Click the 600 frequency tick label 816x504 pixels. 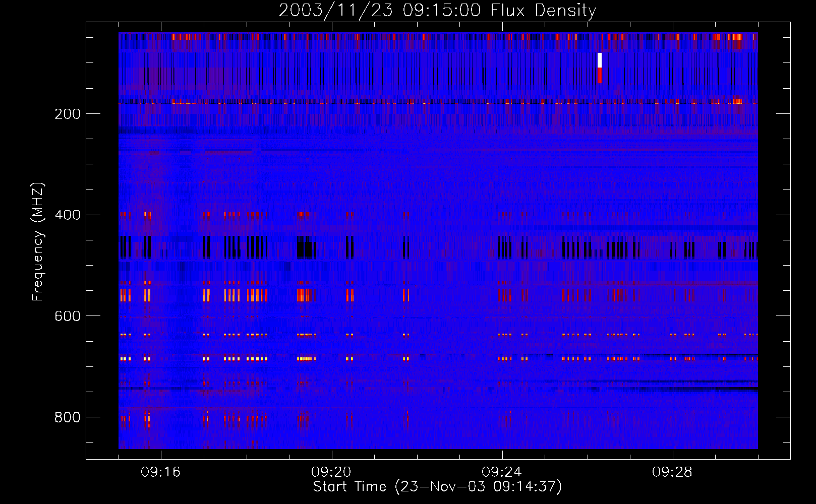point(68,316)
